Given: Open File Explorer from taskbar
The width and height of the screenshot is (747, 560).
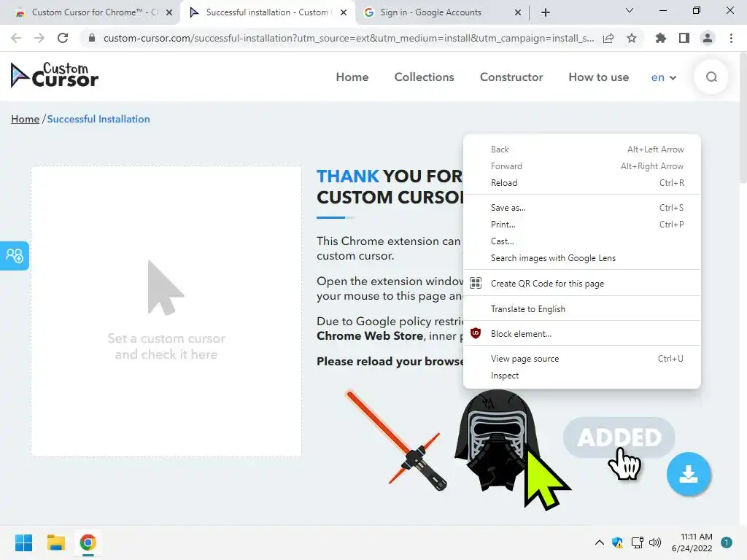Looking at the screenshot, I should point(55,542).
